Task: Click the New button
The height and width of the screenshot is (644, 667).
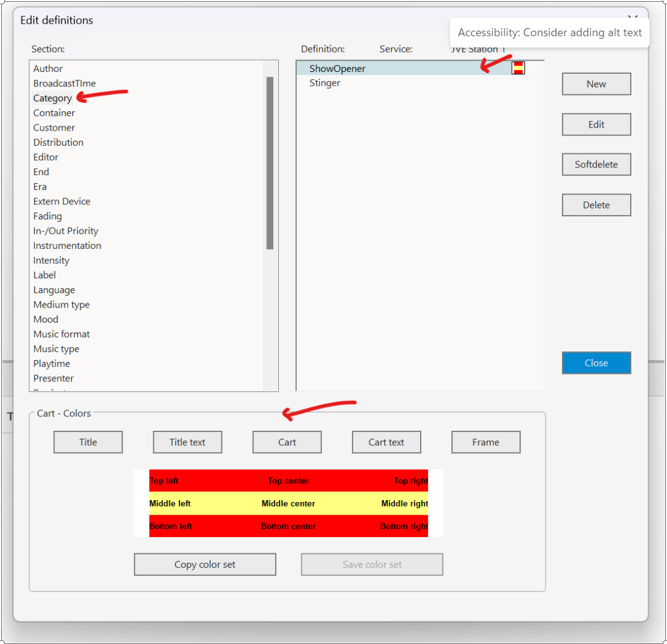Action: point(596,84)
